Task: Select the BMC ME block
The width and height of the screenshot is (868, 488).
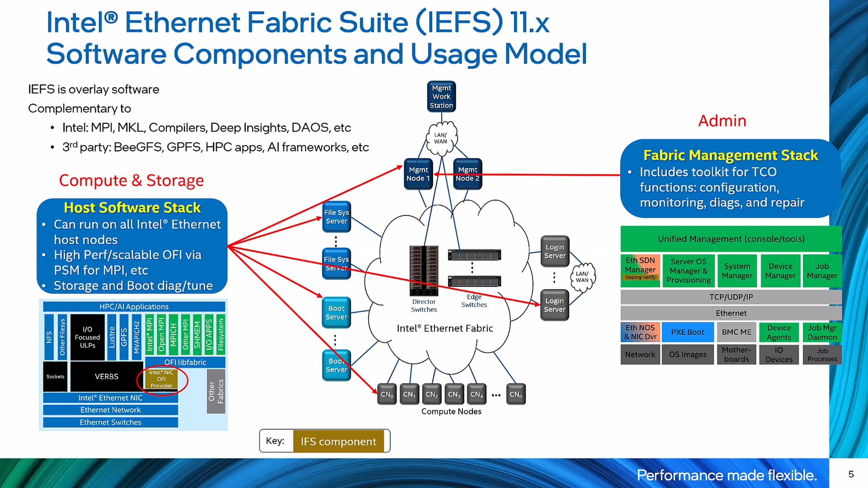Action: [737, 332]
